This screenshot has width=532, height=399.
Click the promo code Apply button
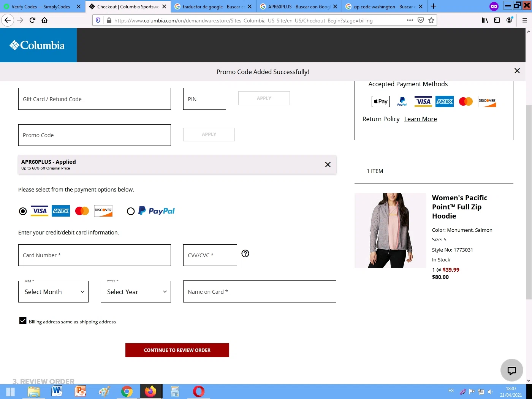pyautogui.click(x=209, y=135)
